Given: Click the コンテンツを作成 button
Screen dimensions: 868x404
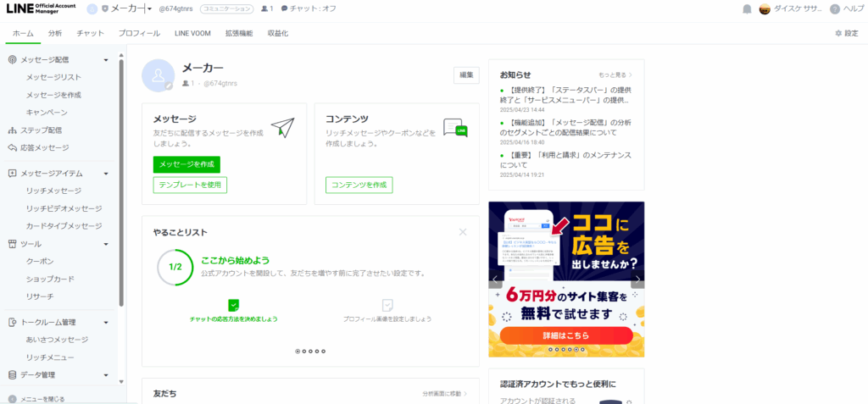Looking at the screenshot, I should tap(359, 185).
